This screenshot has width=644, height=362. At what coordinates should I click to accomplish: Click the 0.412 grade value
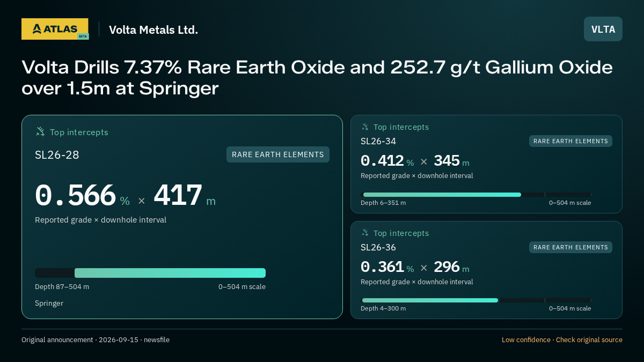point(382,161)
